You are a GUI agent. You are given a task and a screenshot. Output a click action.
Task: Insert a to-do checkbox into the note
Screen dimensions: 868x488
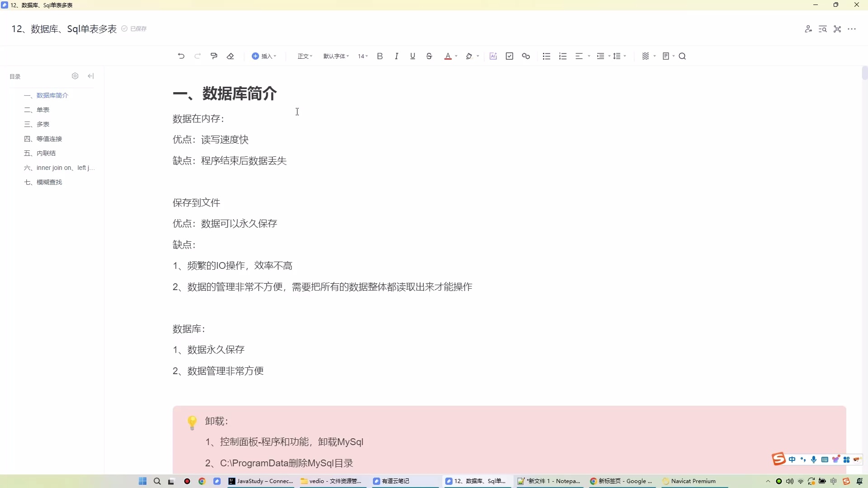pyautogui.click(x=509, y=56)
